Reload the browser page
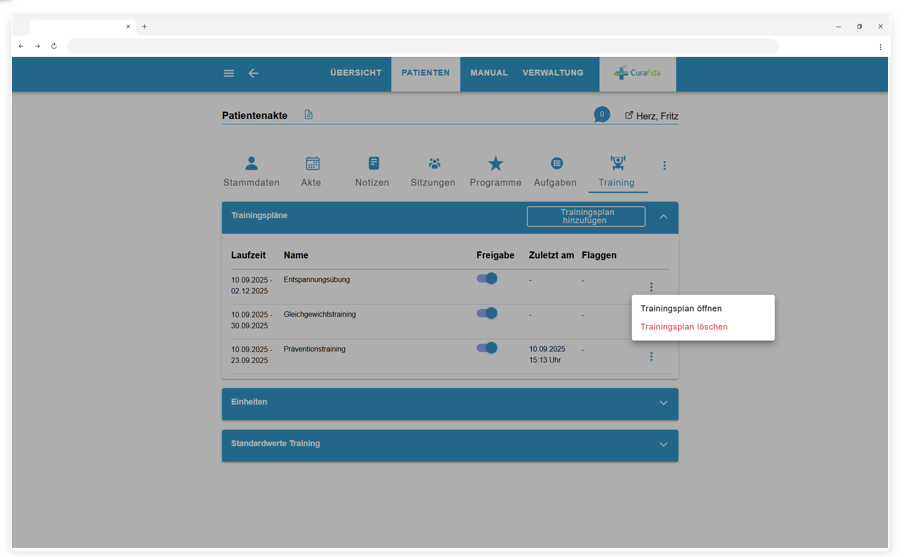The width and height of the screenshot is (907, 557). pos(54,46)
